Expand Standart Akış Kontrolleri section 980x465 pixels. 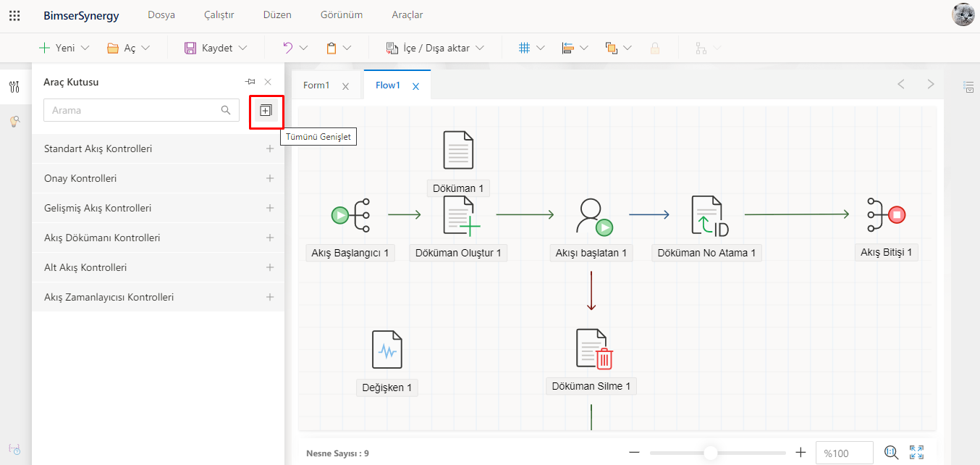click(269, 148)
